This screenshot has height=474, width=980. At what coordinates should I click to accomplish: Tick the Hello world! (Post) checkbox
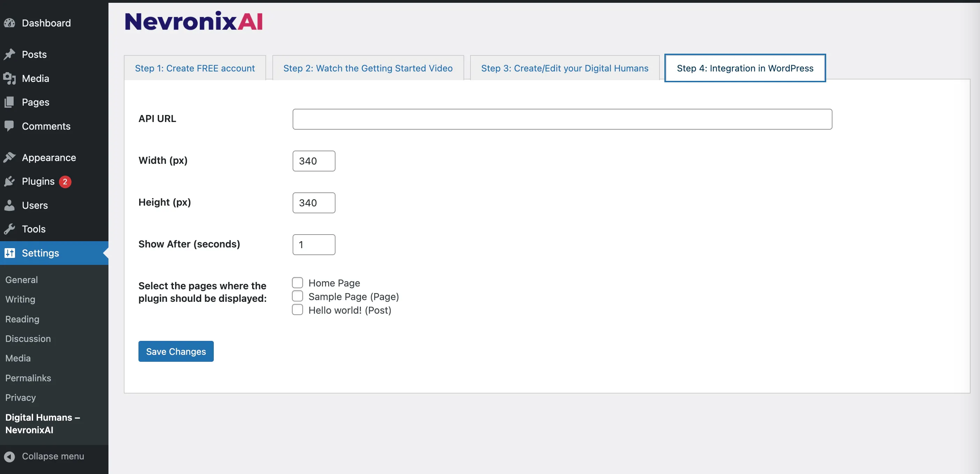coord(297,310)
